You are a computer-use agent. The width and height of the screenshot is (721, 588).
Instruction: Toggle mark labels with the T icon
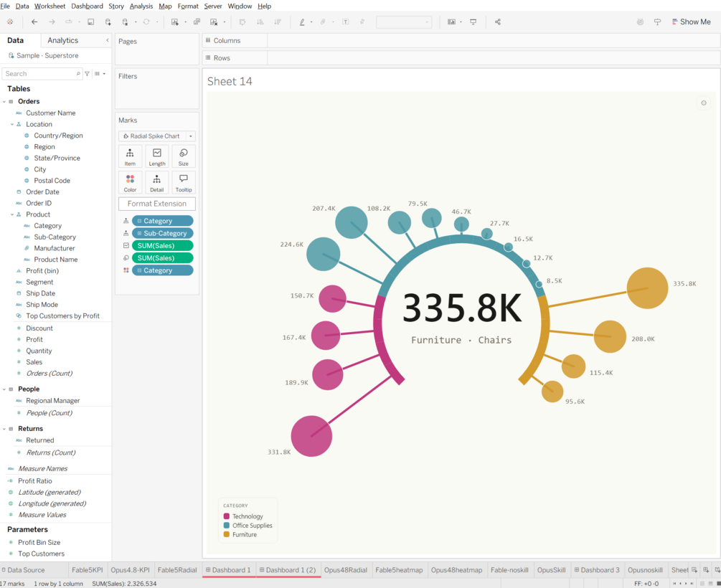point(345,22)
